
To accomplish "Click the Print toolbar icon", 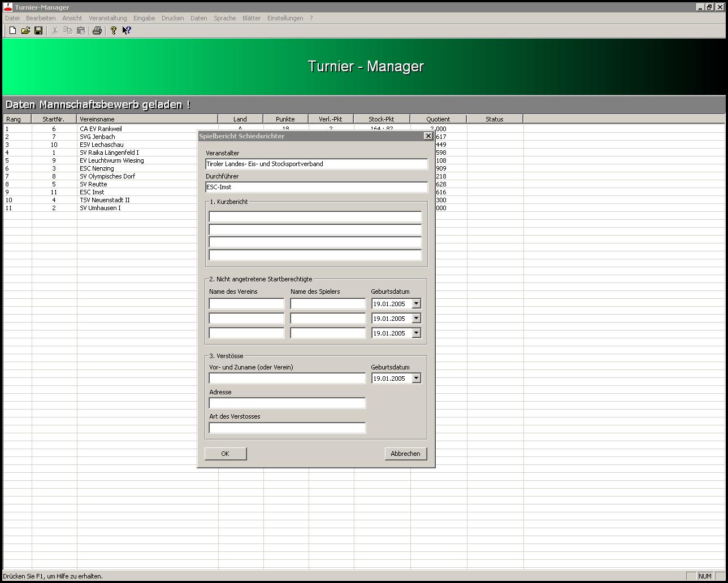I will point(97,31).
